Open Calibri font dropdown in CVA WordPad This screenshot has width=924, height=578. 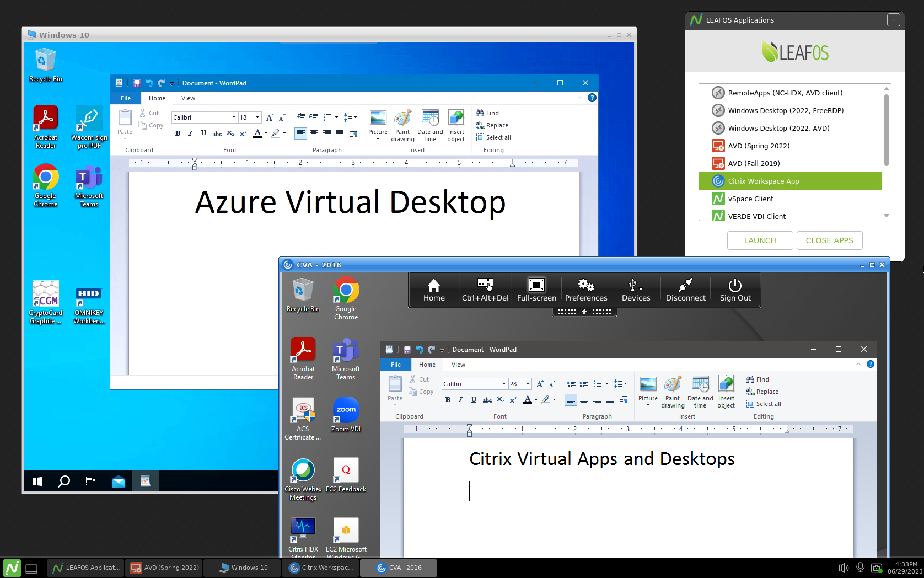pos(504,384)
